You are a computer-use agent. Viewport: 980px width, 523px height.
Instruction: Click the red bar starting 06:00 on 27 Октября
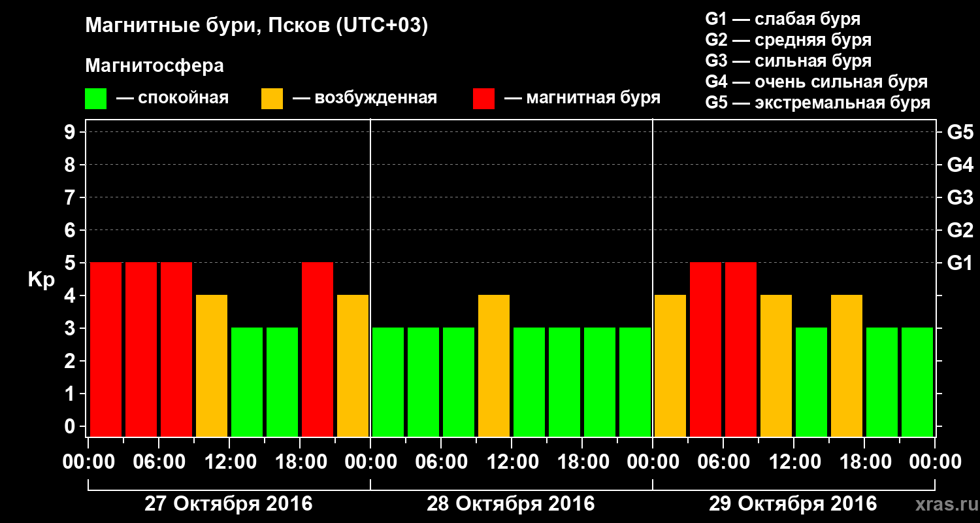coord(176,349)
